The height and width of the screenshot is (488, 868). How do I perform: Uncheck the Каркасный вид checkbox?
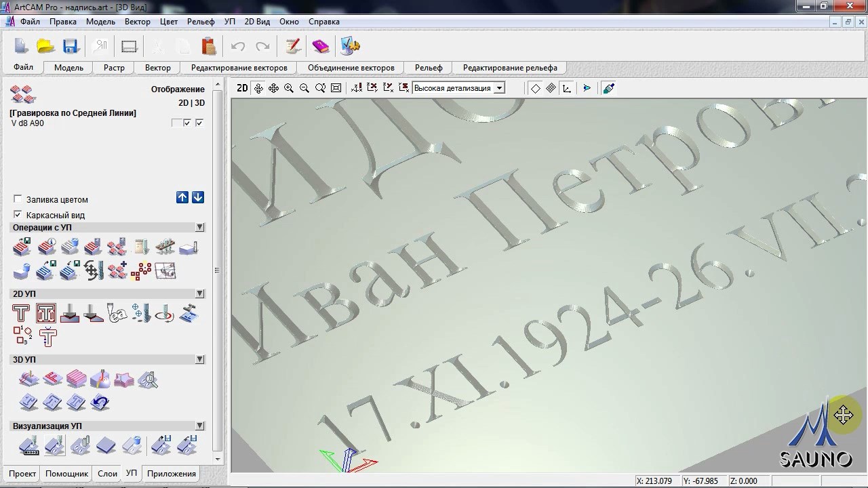click(18, 215)
